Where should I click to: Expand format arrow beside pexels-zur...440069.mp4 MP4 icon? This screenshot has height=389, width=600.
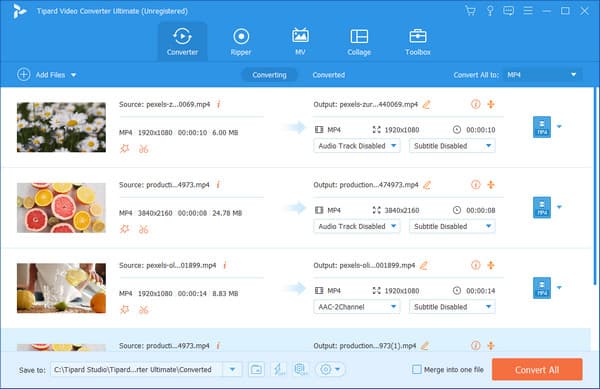pos(559,127)
